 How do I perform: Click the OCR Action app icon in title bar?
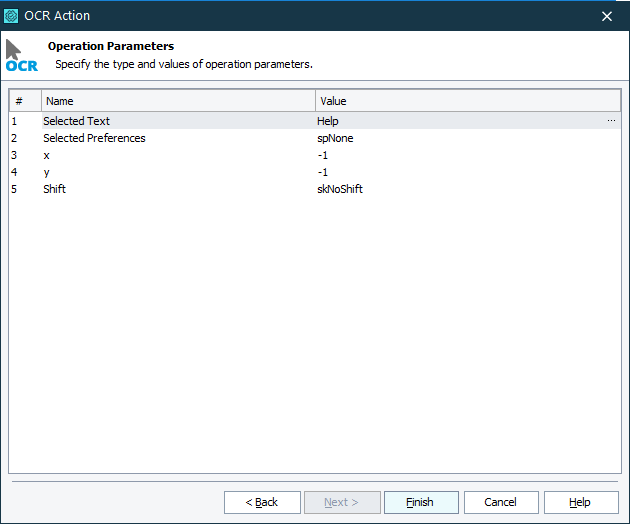pos(12,15)
